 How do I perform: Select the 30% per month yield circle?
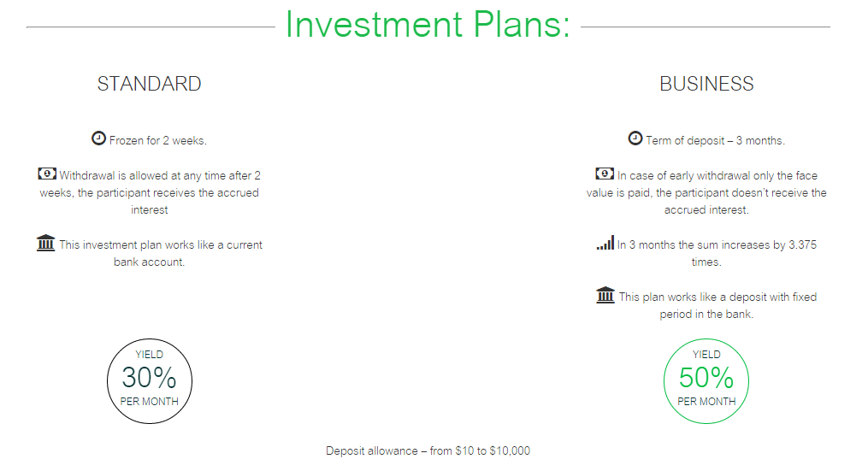(x=150, y=381)
